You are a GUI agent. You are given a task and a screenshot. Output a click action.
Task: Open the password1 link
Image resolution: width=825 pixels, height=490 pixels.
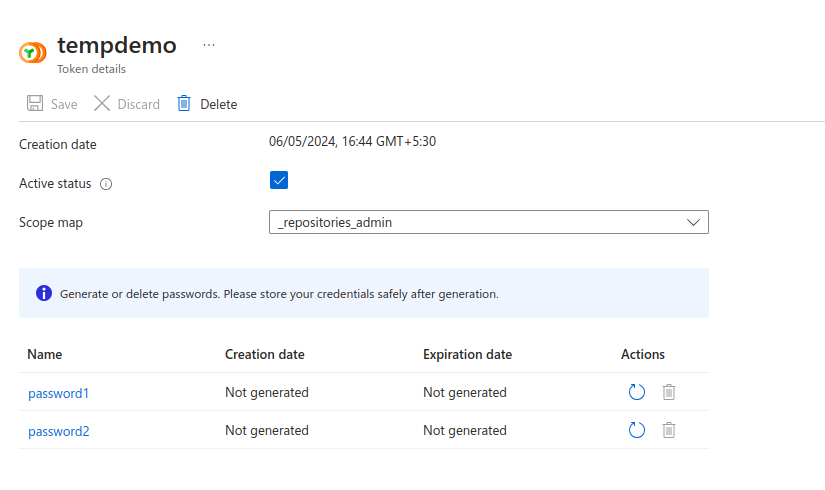coord(58,393)
